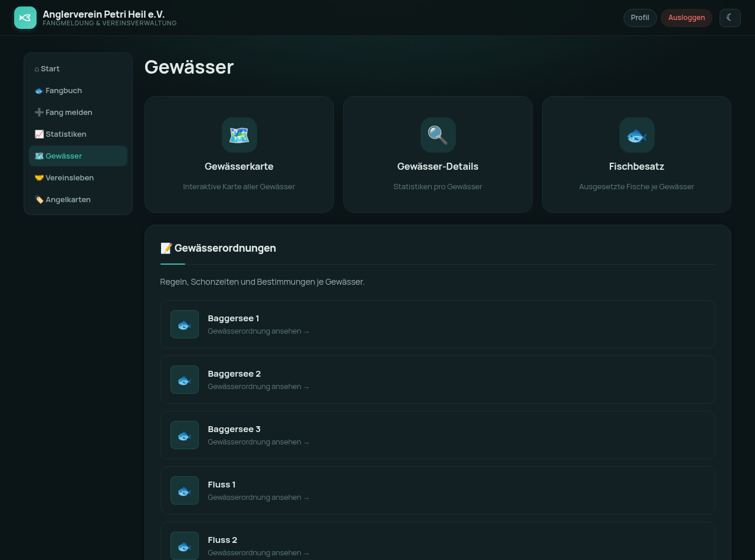755x560 pixels.
Task: Open the Profil page
Action: point(640,18)
